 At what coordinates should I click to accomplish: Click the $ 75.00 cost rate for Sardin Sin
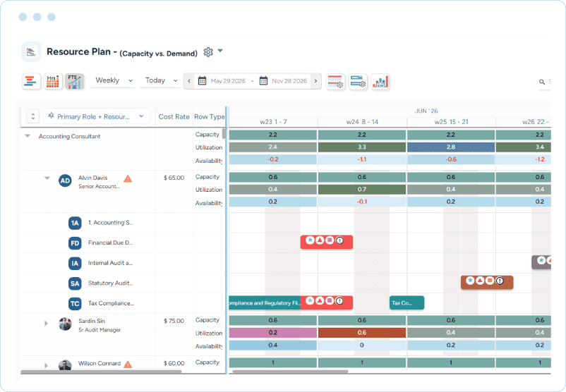tap(174, 321)
